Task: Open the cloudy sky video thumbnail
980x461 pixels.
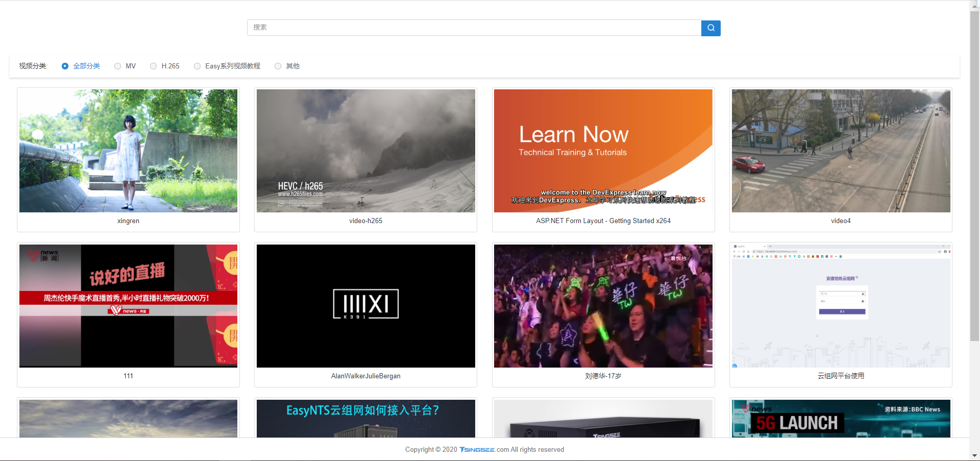Action: 128,418
